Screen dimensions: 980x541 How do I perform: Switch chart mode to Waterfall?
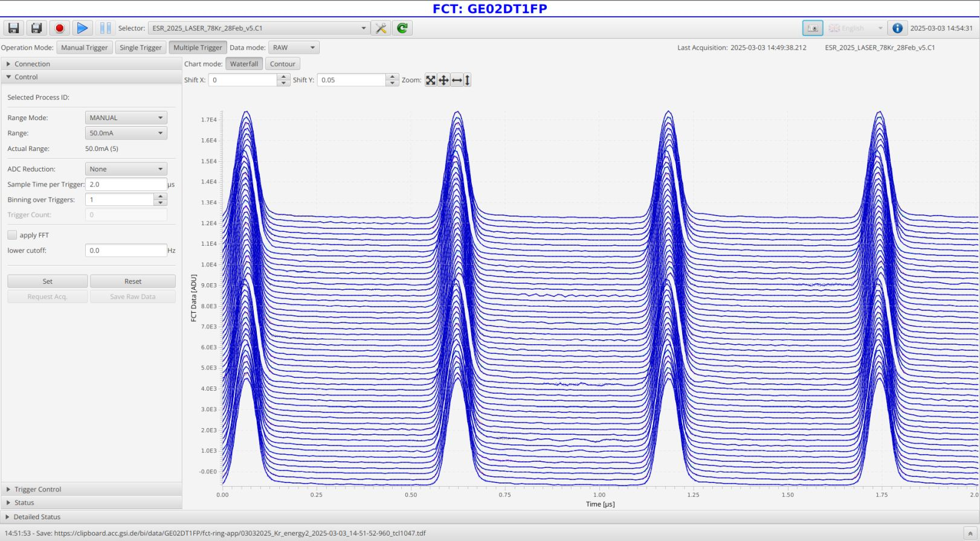pos(244,64)
